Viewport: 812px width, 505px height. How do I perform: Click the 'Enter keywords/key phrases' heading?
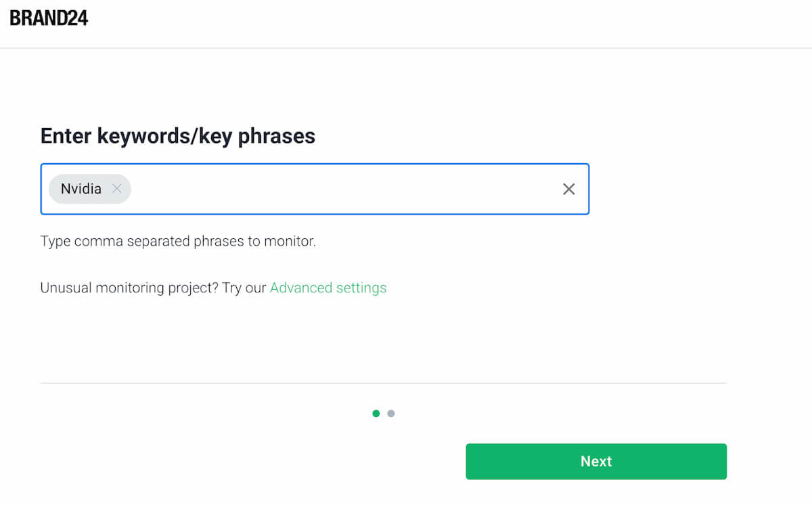tap(178, 136)
